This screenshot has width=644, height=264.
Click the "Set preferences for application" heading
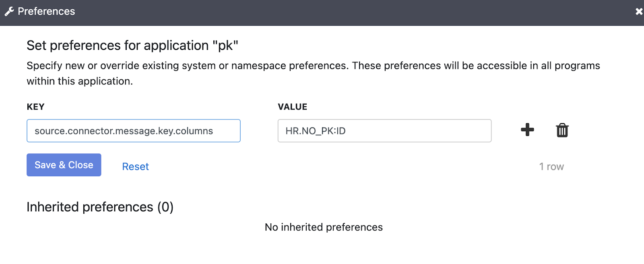[118, 45]
